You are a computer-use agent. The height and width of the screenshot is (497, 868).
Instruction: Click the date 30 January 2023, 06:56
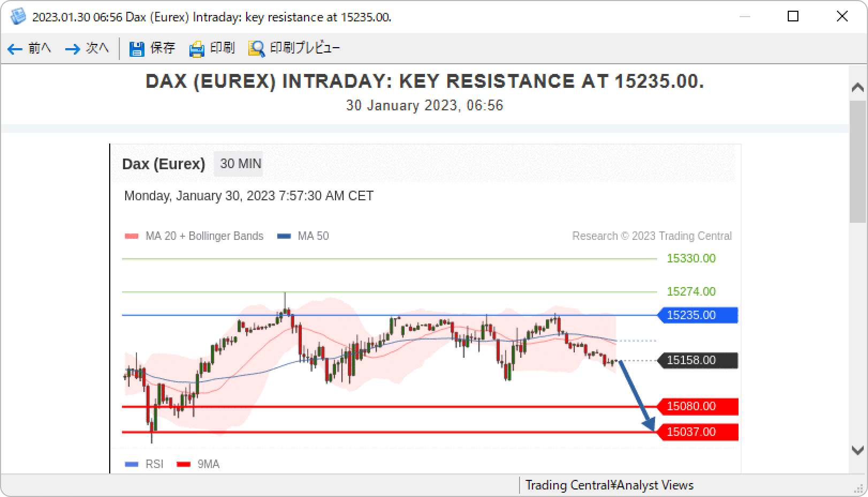pos(425,106)
